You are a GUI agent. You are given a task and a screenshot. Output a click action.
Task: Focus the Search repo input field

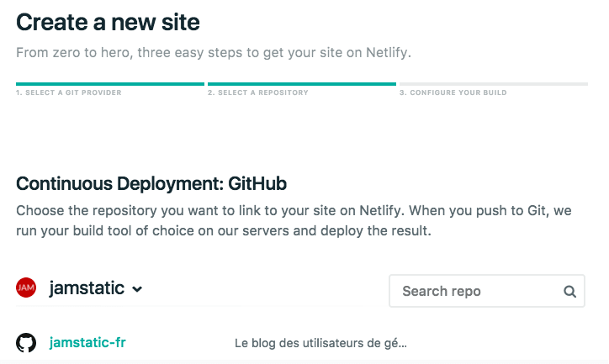(x=475, y=292)
